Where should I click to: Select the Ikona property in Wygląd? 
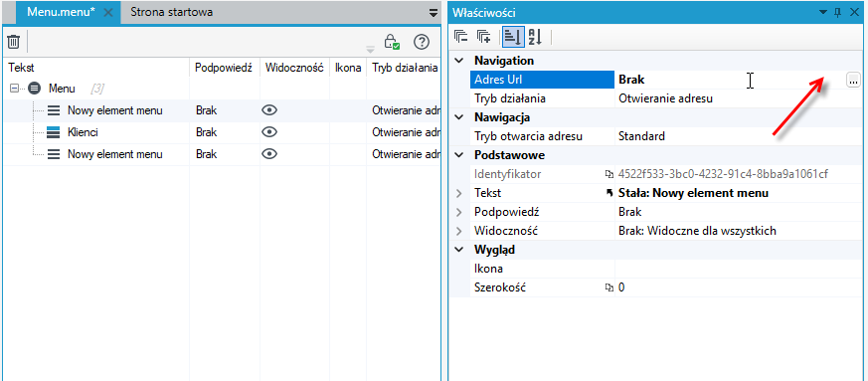(488, 269)
